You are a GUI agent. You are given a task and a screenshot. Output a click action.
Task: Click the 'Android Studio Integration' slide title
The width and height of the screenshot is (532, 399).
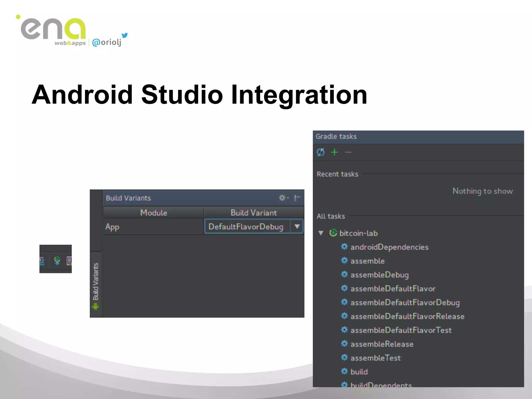click(x=199, y=95)
